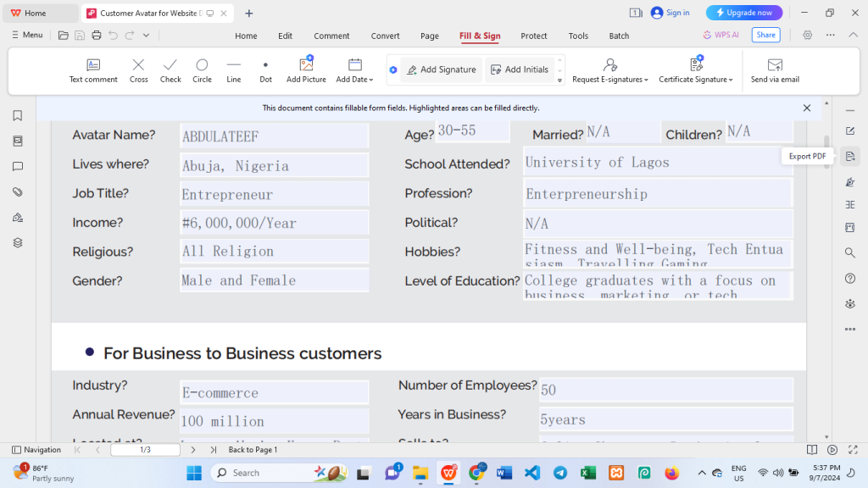This screenshot has height=488, width=868.
Task: Open Visual Studio Code from the taskbar
Action: (x=532, y=473)
